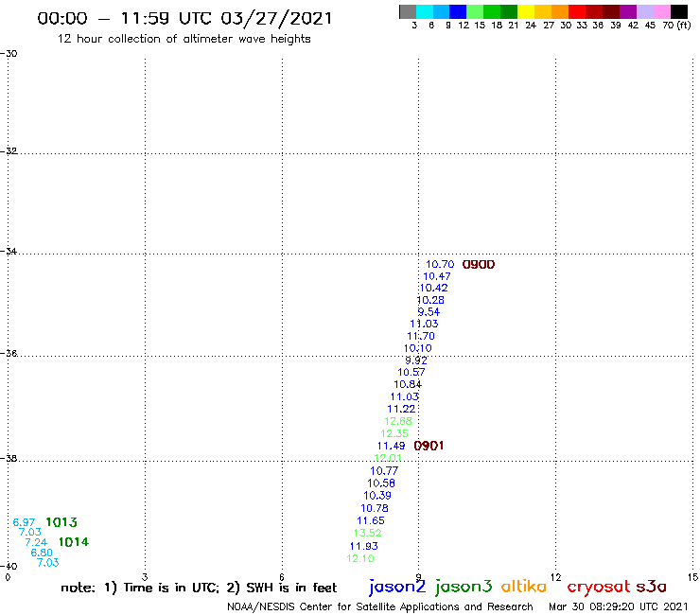Select the red "cryosat" label
700x615 pixels.
coord(599,587)
